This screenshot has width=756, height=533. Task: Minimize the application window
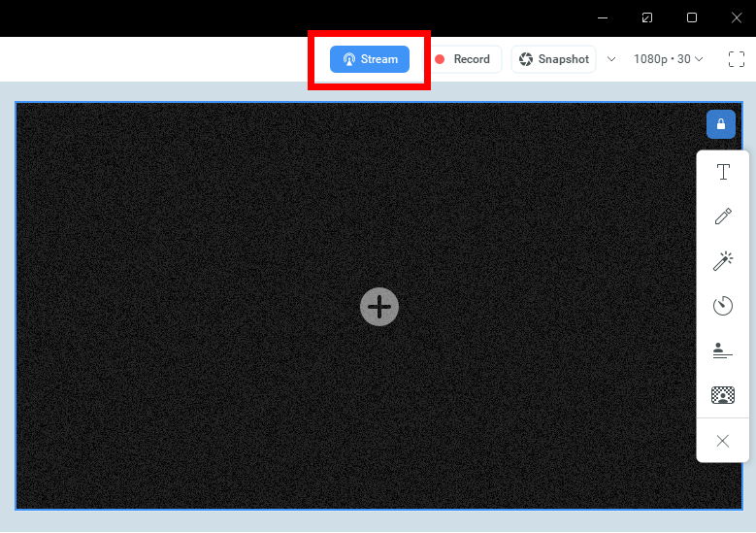603,17
